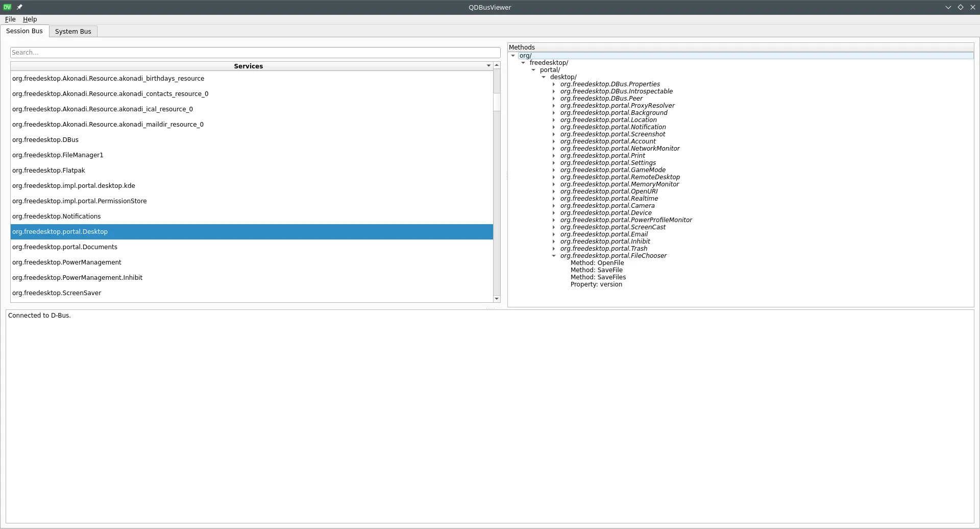
Task: Switch to the System Bus tab
Action: 73,32
